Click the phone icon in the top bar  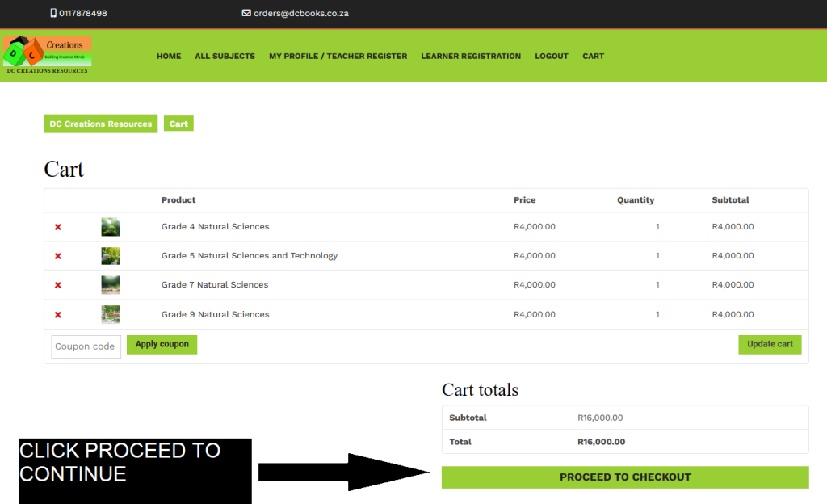coord(52,13)
